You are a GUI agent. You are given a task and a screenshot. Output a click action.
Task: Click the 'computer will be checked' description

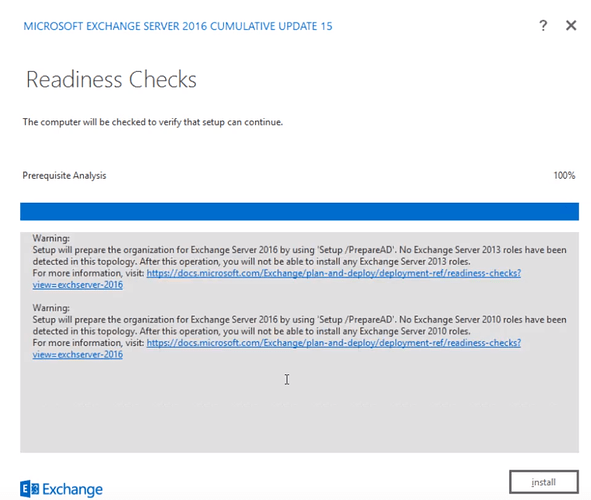tap(153, 122)
